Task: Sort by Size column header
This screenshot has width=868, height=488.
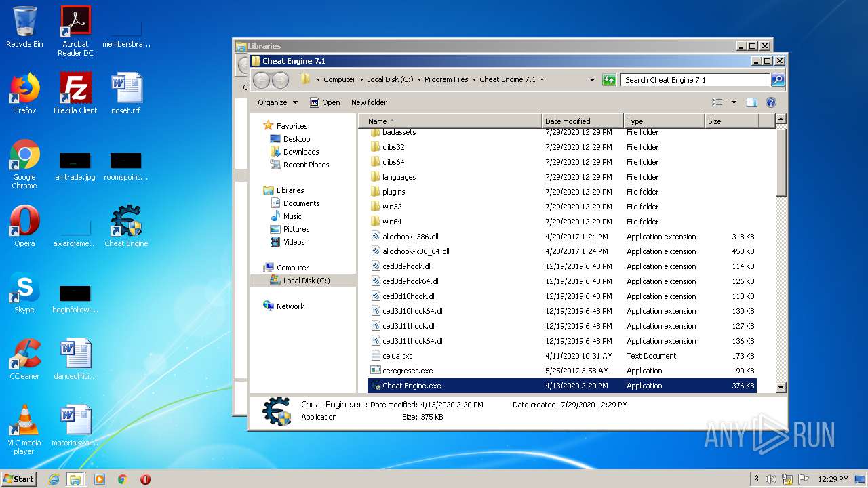Action: click(732, 121)
